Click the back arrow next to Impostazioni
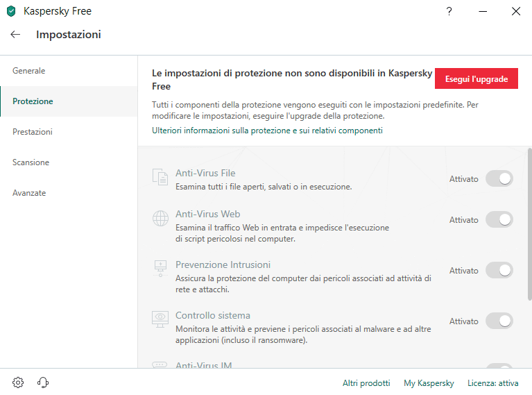The width and height of the screenshot is (532, 395). click(15, 35)
